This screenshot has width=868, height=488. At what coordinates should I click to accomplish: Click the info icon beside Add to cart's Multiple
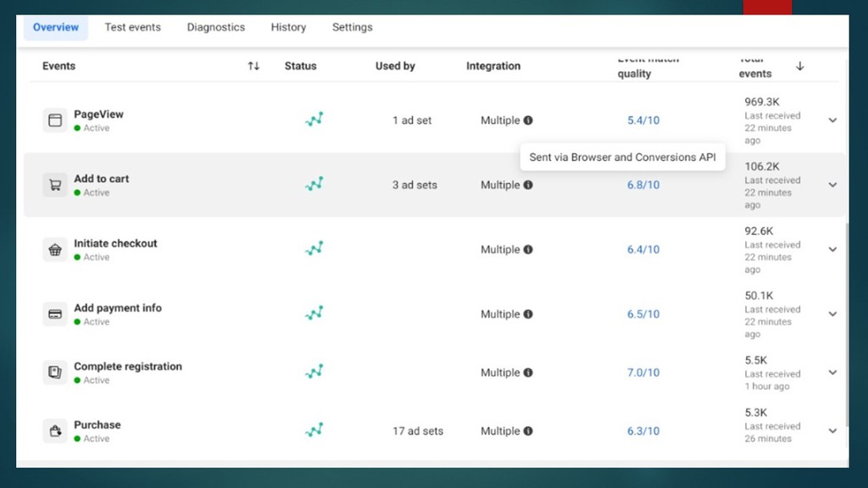[528, 185]
